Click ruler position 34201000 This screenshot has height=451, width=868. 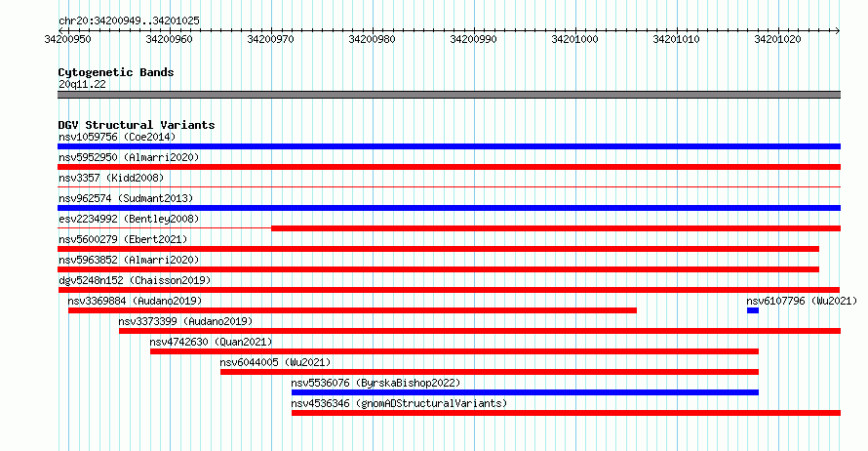coord(574,39)
